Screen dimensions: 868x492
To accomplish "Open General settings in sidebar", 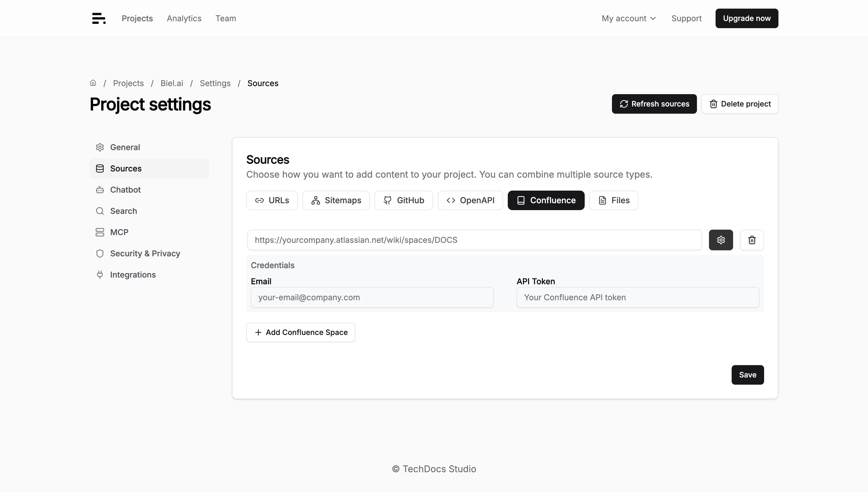I will coord(149,147).
